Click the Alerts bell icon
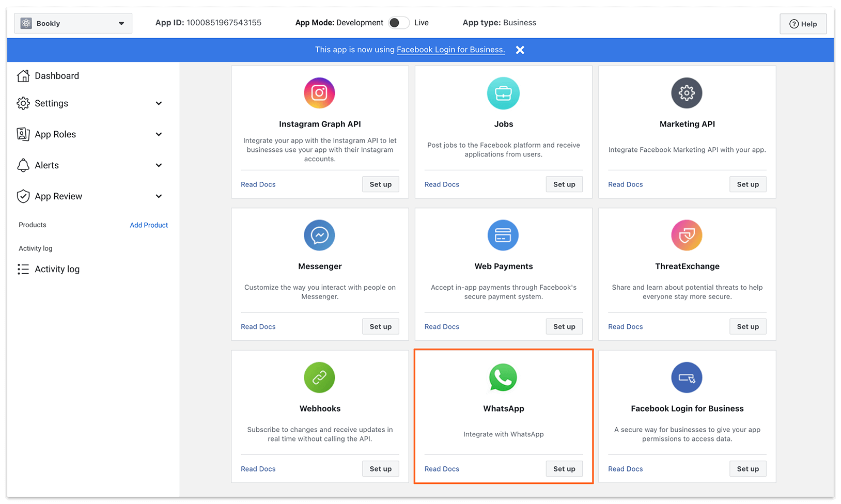841x504 pixels. click(23, 165)
